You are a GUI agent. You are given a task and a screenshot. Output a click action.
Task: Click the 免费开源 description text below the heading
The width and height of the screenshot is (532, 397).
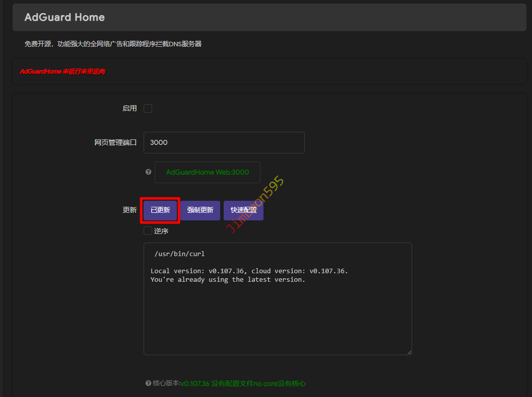pyautogui.click(x=113, y=44)
